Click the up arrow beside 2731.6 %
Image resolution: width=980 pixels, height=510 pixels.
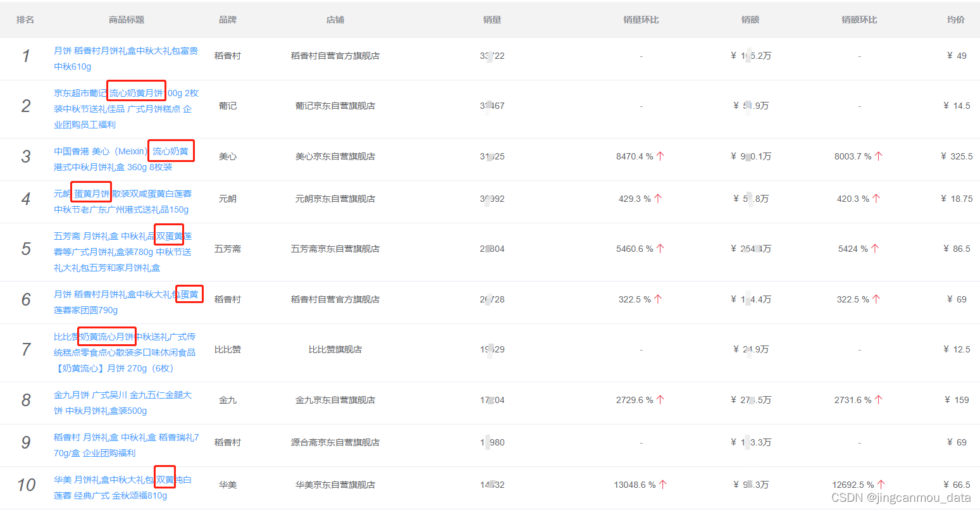[878, 399]
